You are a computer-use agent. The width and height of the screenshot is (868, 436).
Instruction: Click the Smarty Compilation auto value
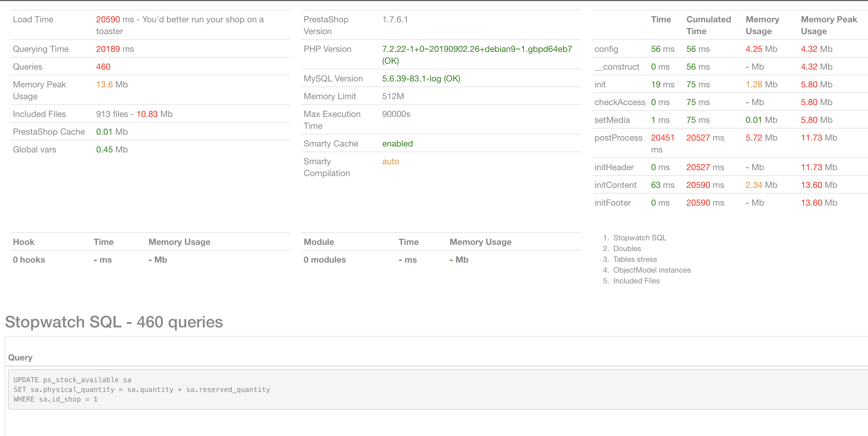coord(390,161)
